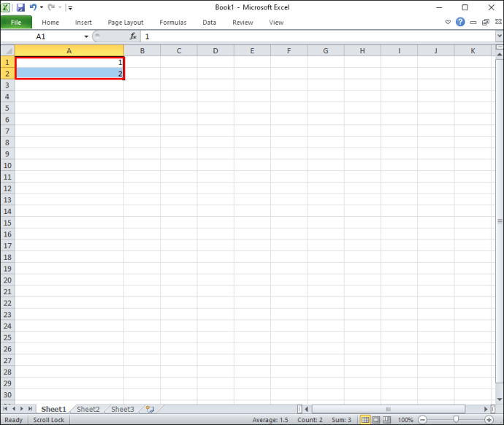Click the Excel application icon in title bar
Viewport: 504px width, 425px height.
(5, 7)
